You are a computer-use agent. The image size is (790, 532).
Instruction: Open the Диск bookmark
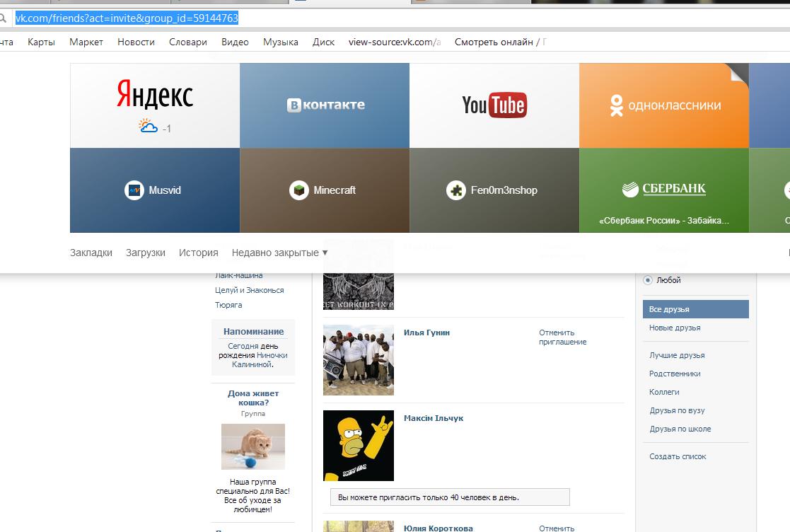tap(323, 42)
